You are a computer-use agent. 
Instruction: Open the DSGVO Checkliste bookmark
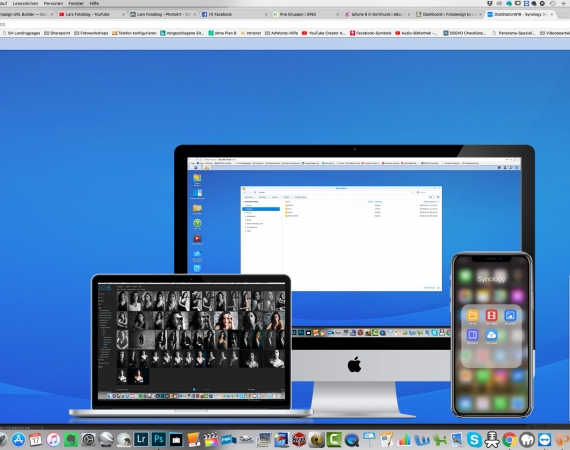(x=465, y=33)
